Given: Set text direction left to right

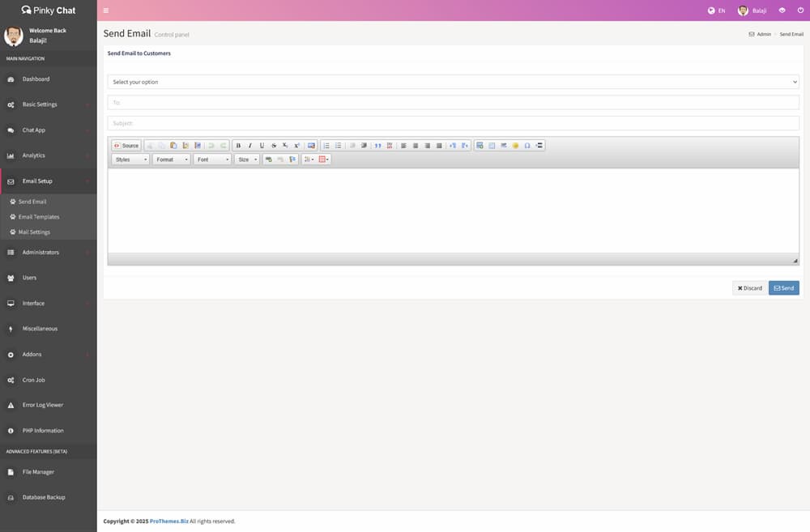Looking at the screenshot, I should [453, 146].
